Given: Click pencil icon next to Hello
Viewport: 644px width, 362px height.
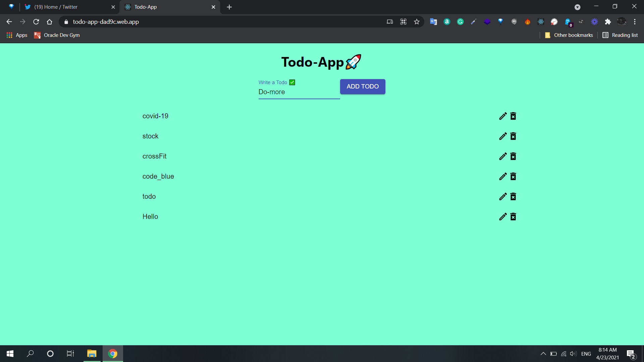Looking at the screenshot, I should click(x=502, y=217).
